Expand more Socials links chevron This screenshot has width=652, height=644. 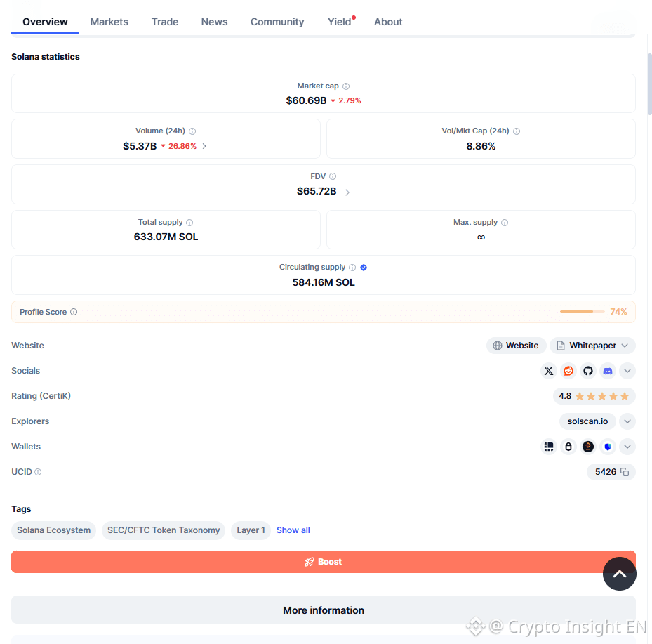(627, 371)
